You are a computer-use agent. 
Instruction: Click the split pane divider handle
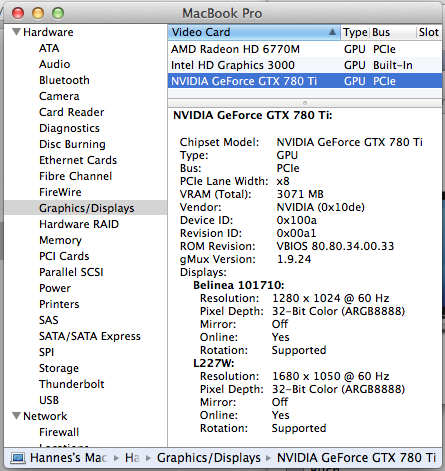(x=305, y=103)
